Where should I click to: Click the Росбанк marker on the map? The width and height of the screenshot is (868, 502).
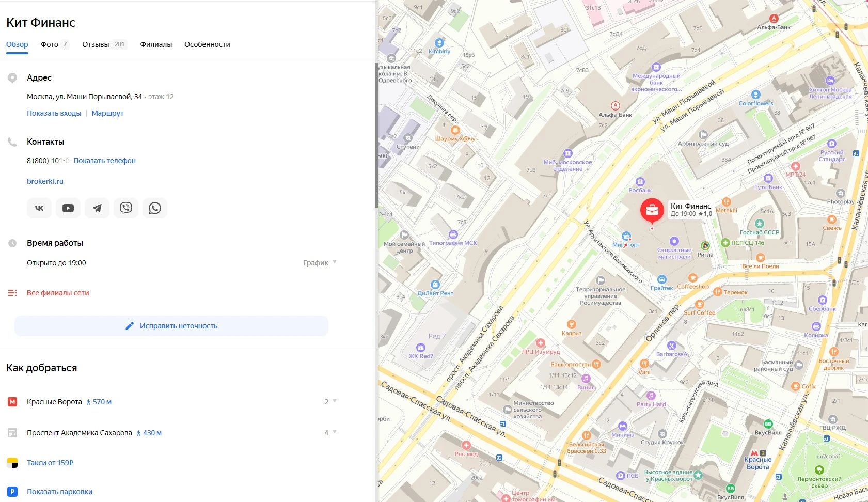(640, 182)
